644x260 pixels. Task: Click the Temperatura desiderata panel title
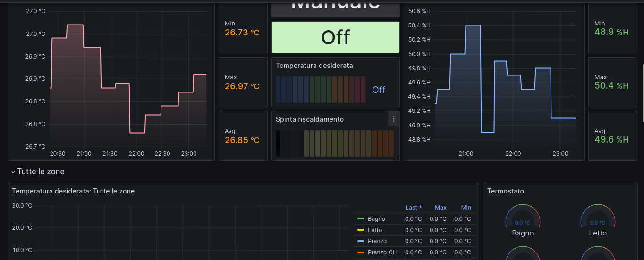(x=314, y=66)
